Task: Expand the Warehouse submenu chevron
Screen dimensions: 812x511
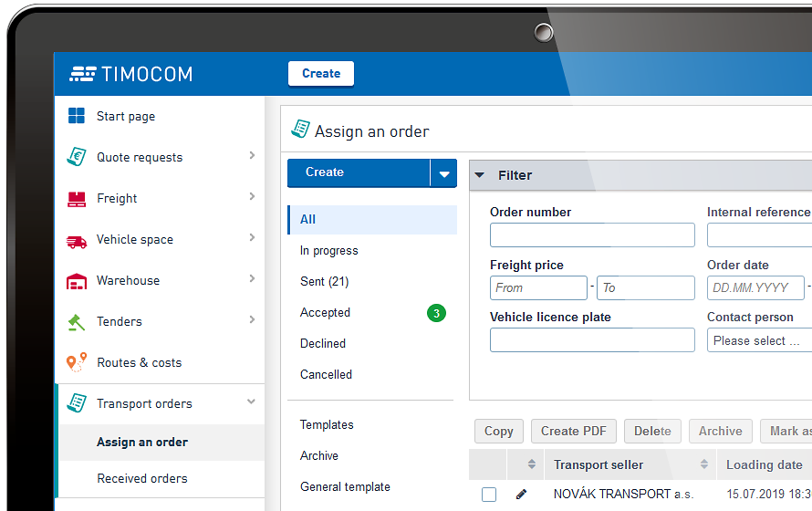Action: [252, 278]
